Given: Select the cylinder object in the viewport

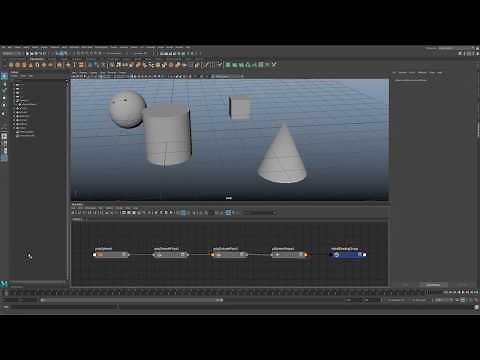Looking at the screenshot, I should point(168,135).
